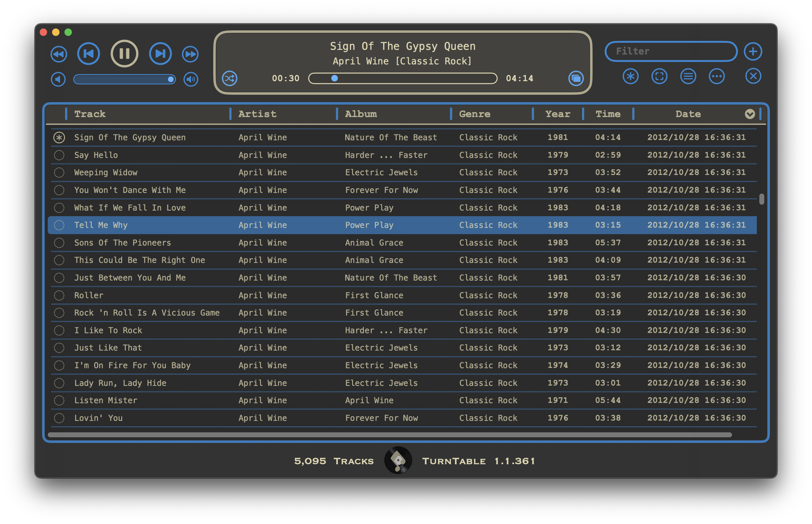Click the plus add tracks button

point(753,51)
